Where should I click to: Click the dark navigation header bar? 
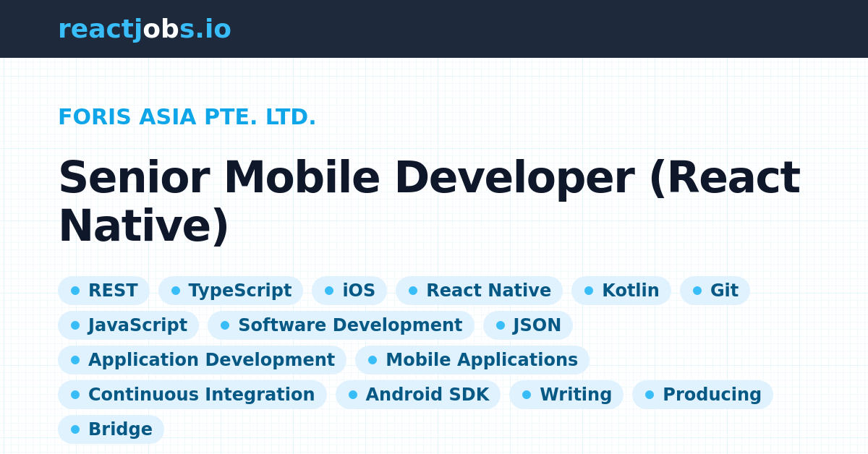506,29
